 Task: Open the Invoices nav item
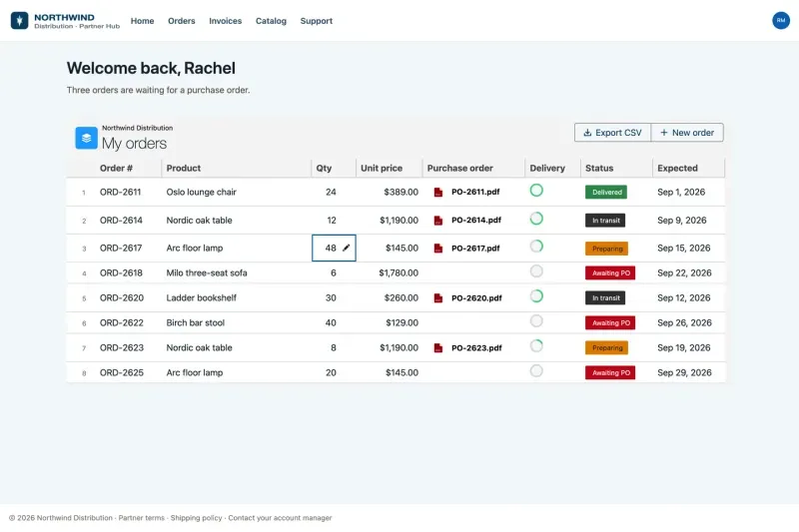pyautogui.click(x=226, y=21)
